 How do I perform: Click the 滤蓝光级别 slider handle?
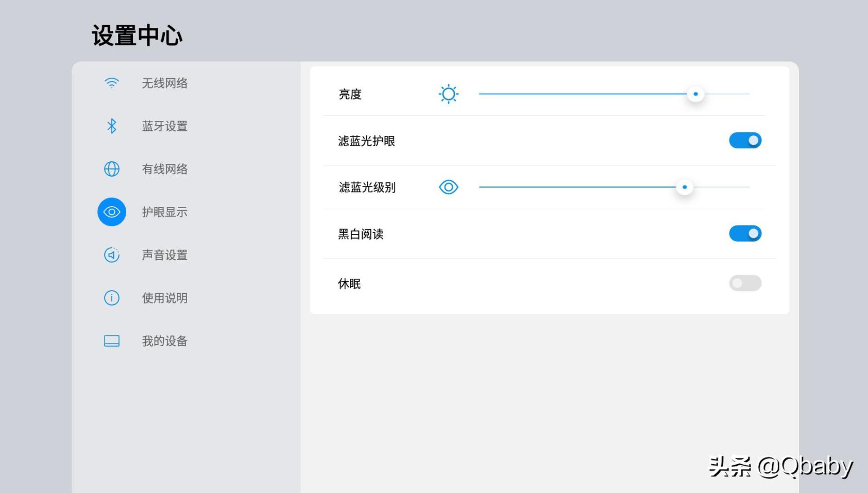(685, 187)
